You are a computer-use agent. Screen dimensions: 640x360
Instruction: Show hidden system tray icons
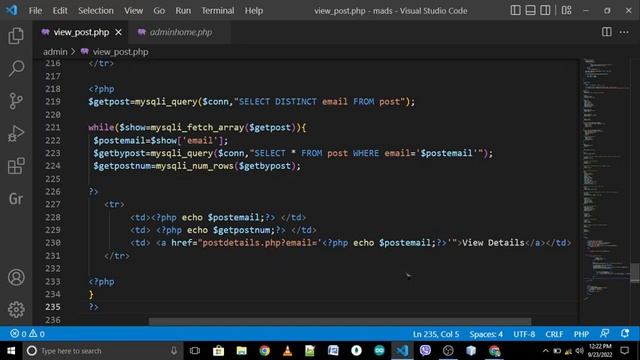pos(545,351)
